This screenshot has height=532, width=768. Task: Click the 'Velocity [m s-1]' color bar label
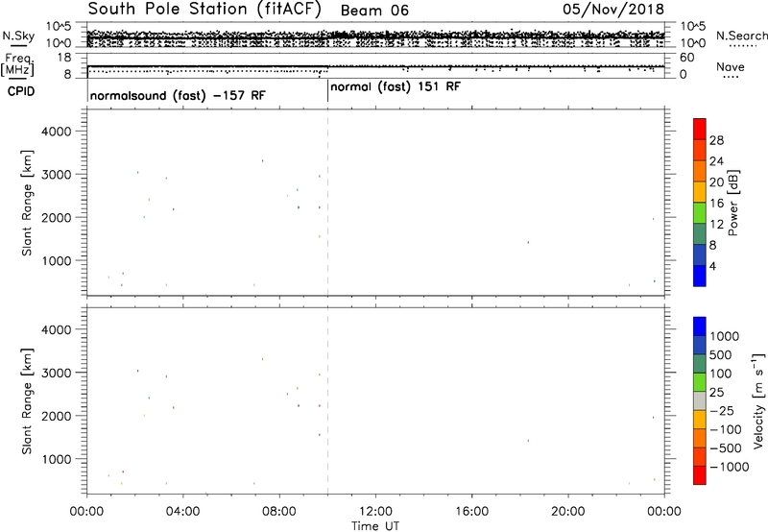click(758, 400)
